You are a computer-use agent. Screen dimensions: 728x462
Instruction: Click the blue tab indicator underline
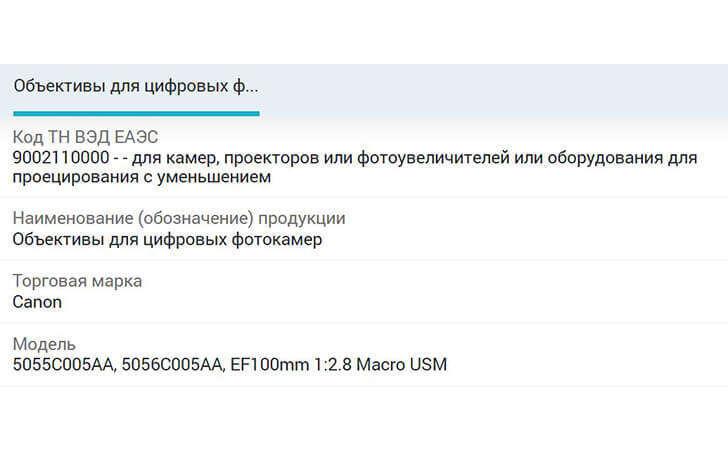[135, 113]
